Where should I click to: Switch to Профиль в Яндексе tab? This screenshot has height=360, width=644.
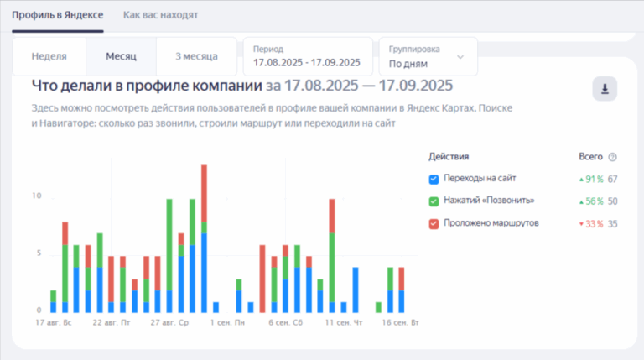pos(58,15)
